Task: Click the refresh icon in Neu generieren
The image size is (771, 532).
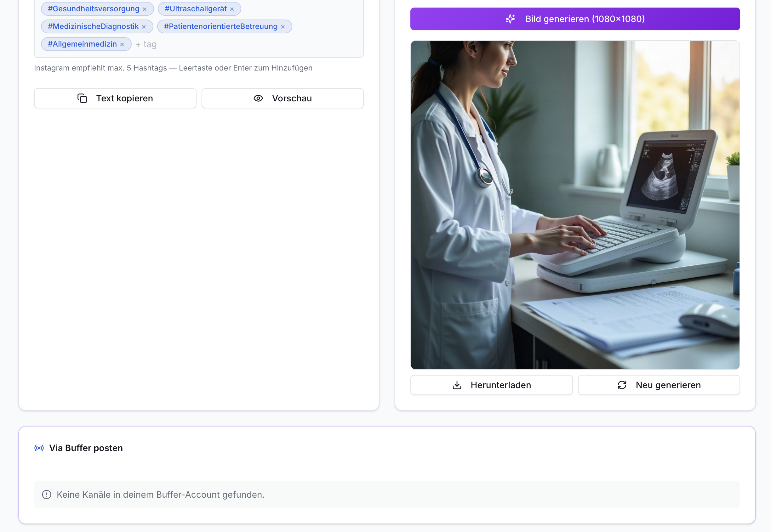Action: (x=622, y=385)
